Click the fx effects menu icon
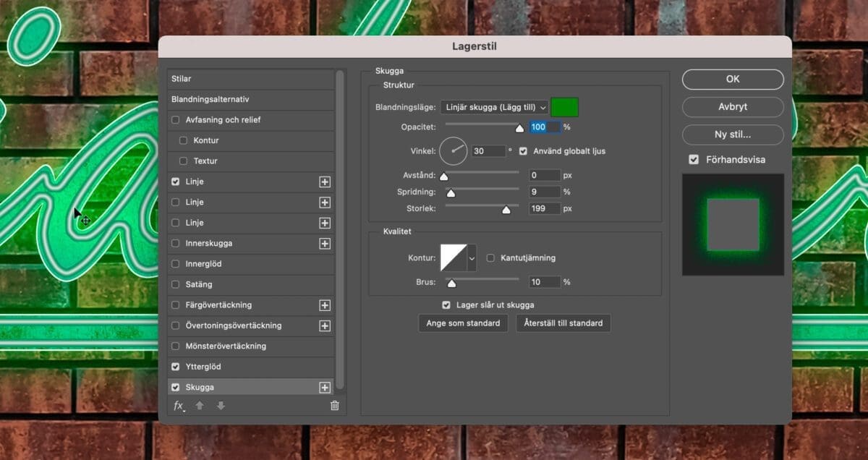The image size is (868, 460). (x=179, y=406)
